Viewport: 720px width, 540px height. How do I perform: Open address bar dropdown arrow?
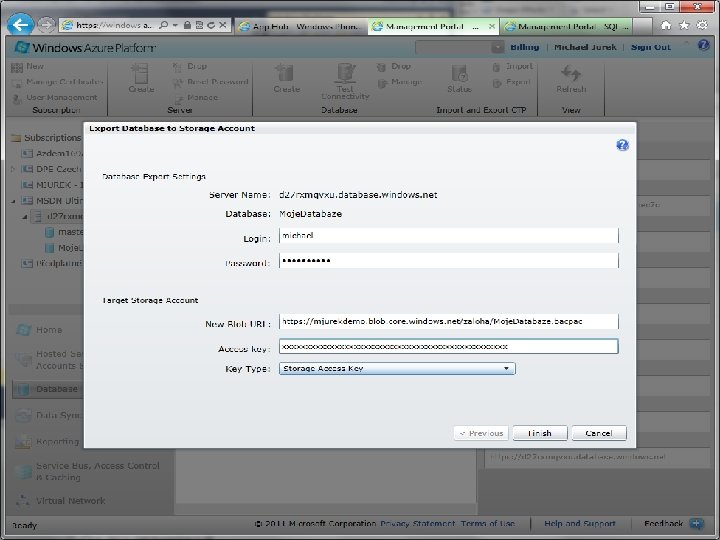pos(175,25)
